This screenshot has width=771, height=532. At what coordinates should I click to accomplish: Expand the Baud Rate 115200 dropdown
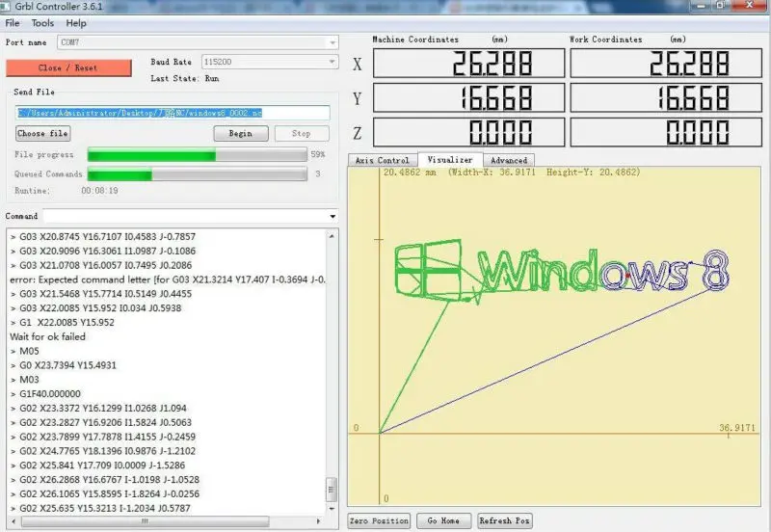[x=332, y=62]
